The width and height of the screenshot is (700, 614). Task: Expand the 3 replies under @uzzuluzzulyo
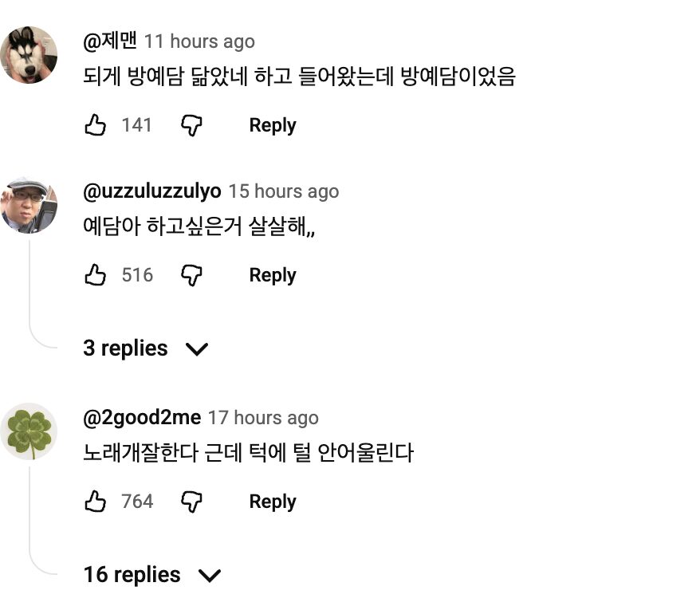125,348
